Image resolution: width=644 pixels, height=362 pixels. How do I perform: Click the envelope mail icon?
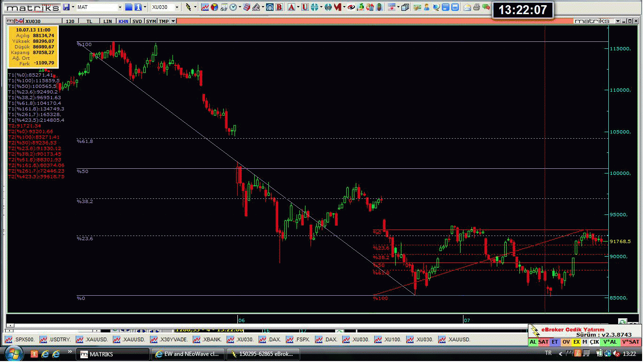tap(467, 7)
